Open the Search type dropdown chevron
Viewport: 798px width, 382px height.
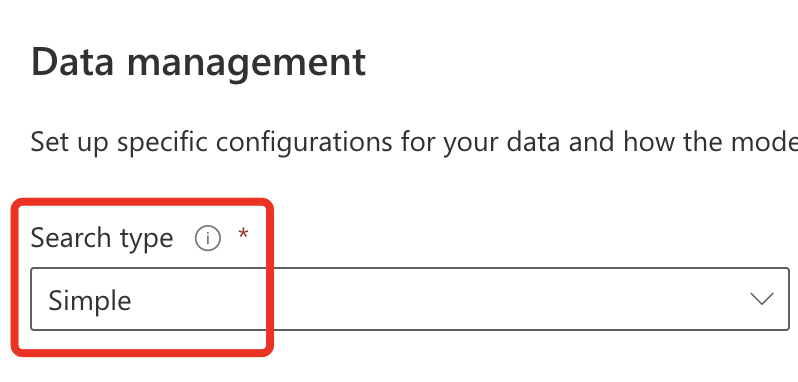pos(762,299)
